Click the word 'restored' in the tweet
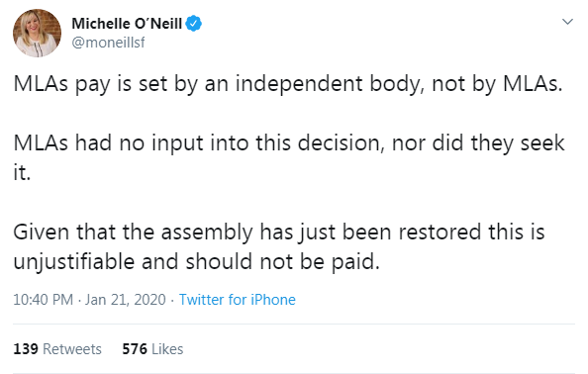Screen dimensions: 588x374 (440, 232)
